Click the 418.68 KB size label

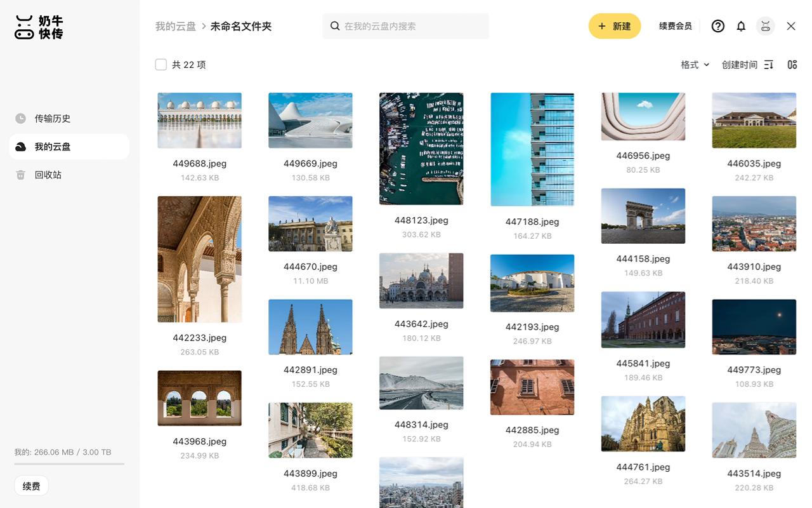coord(311,488)
